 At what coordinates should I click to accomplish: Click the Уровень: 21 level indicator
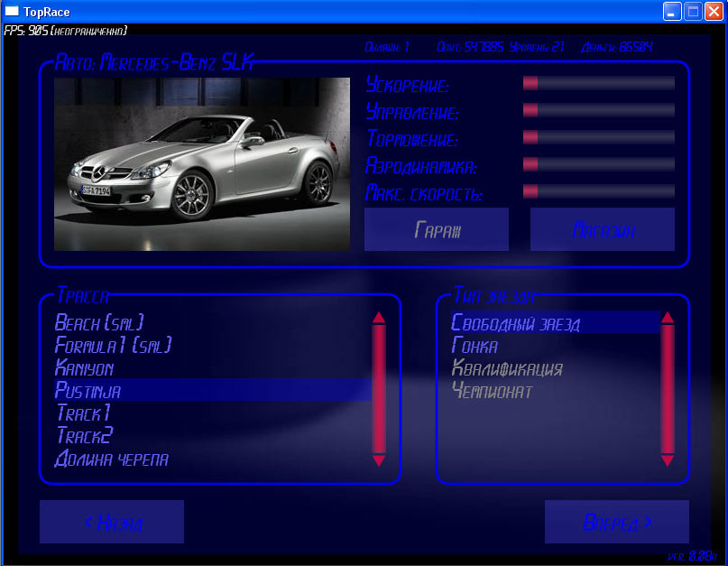pos(537,47)
